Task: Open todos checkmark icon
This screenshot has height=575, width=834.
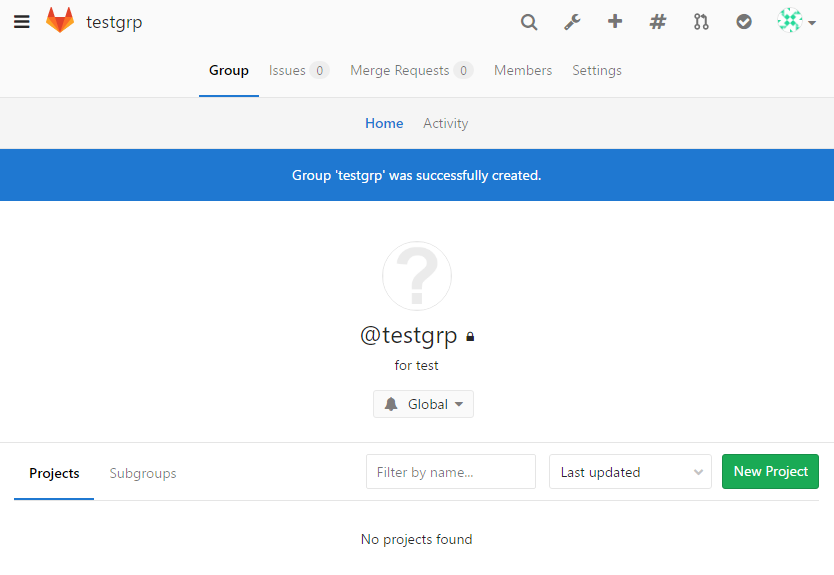Action: (744, 22)
